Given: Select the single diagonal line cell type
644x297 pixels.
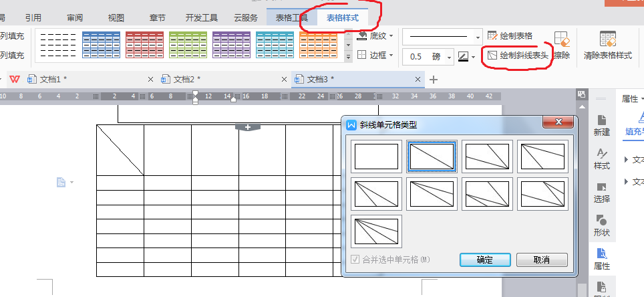Looking at the screenshot, I should click(432, 157).
